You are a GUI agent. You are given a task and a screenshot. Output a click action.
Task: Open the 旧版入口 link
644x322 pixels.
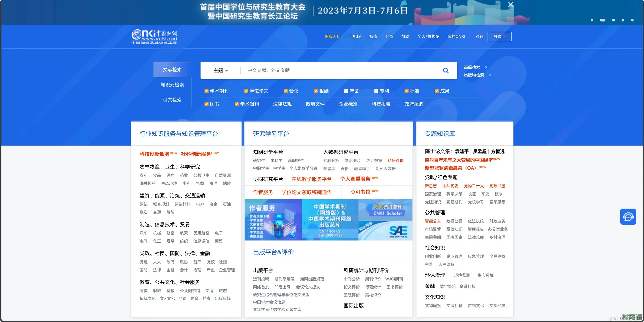pos(332,37)
